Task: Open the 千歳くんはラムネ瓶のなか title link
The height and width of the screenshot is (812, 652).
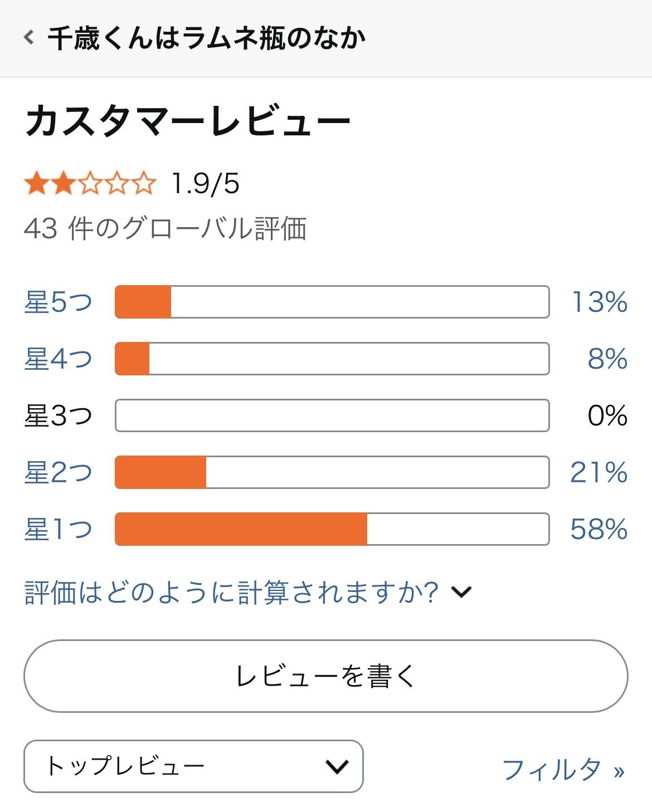Action: (x=207, y=38)
